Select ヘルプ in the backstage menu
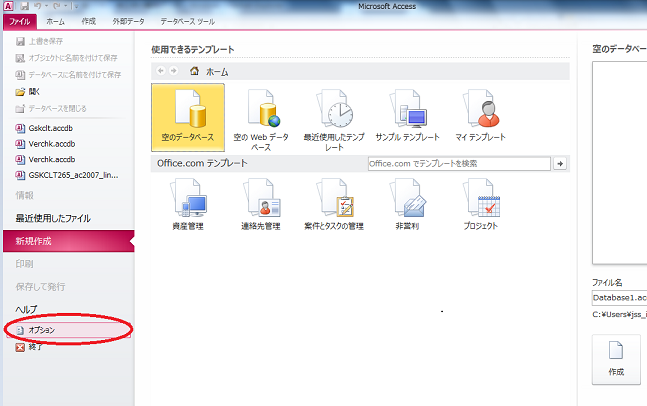The height and width of the screenshot is (406, 647). [x=26, y=309]
